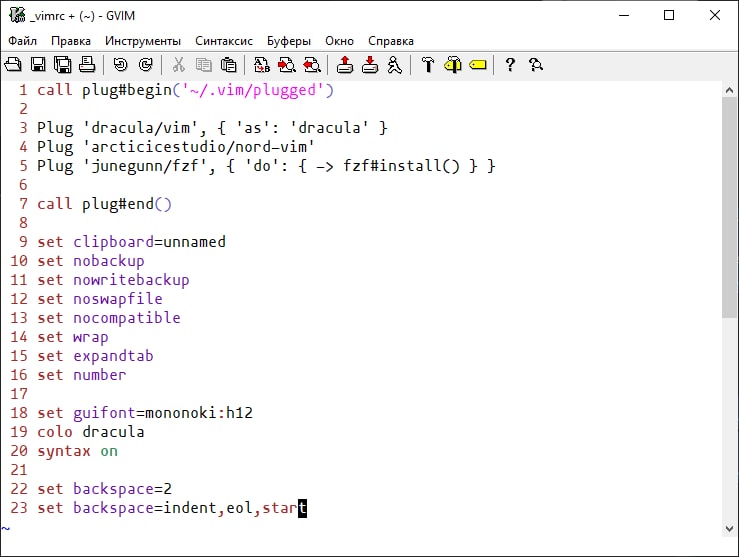Click 'set guifont=mononoki:h12' line
Screen dimensions: 739x557
point(145,413)
